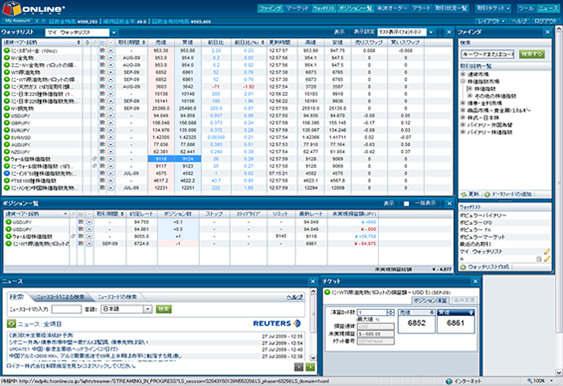563x386 pixels.
Task: Open マーケット top menu item
Action: pyautogui.click(x=297, y=8)
